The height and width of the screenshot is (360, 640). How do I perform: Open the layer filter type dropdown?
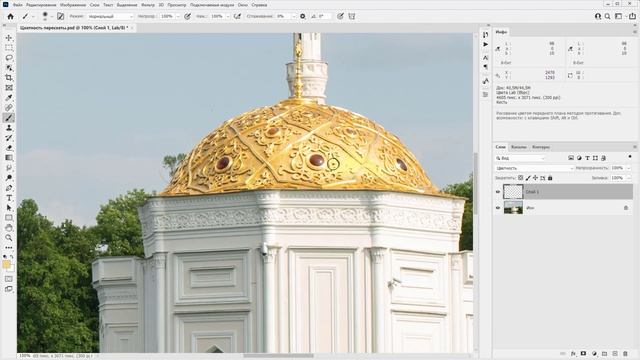point(520,158)
